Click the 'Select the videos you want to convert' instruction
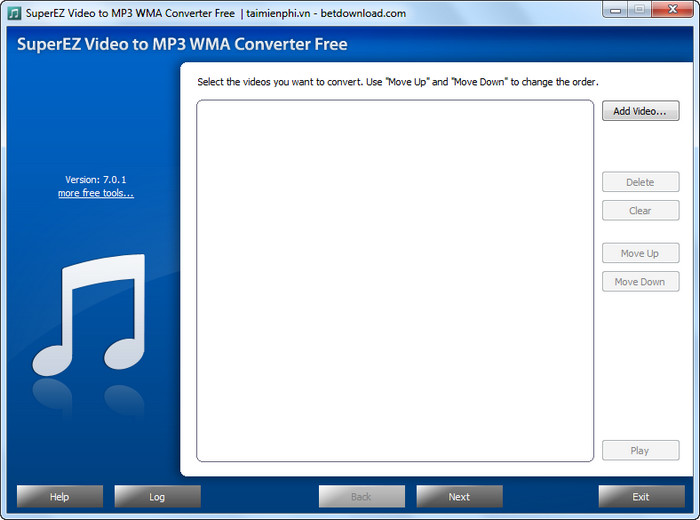Image resolution: width=700 pixels, height=520 pixels. pos(398,82)
